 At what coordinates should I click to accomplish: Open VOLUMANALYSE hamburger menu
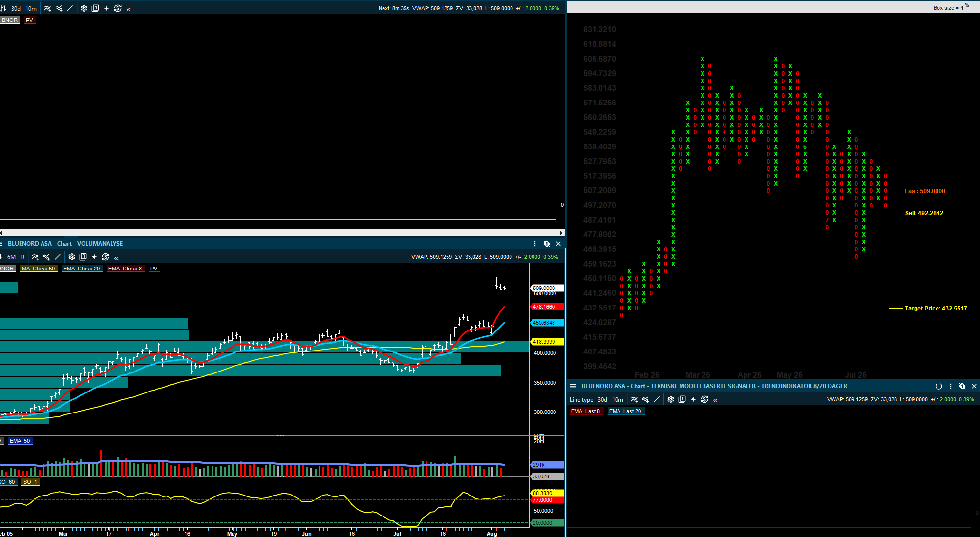[x=1, y=244]
